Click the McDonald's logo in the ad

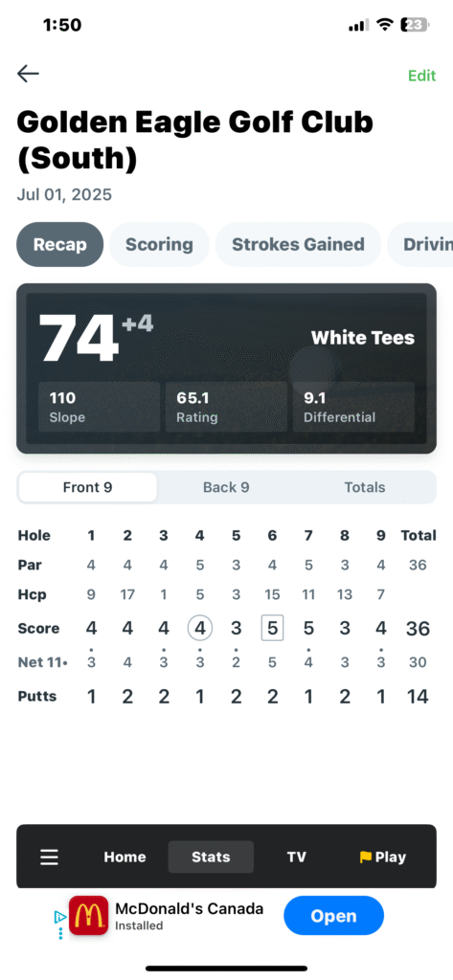[88, 916]
